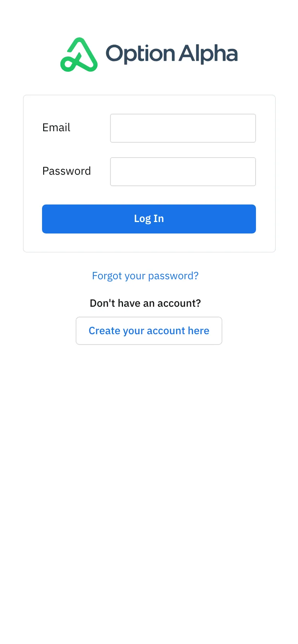Open the Forgot your password link
Viewport: 298px width, 644px height.
pos(145,276)
